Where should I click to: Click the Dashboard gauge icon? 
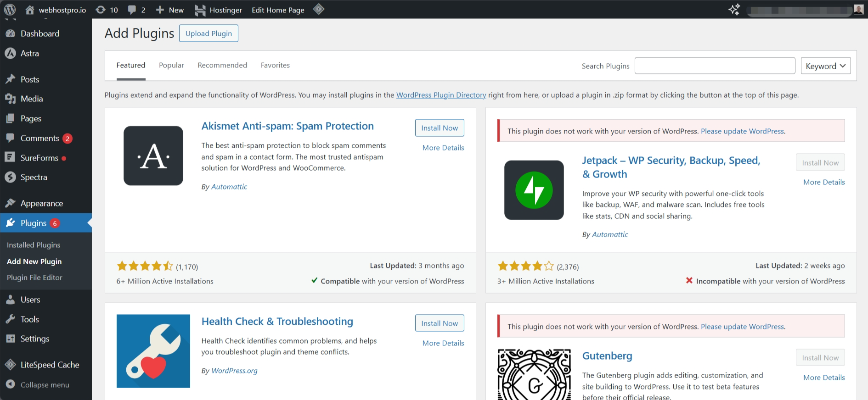10,33
